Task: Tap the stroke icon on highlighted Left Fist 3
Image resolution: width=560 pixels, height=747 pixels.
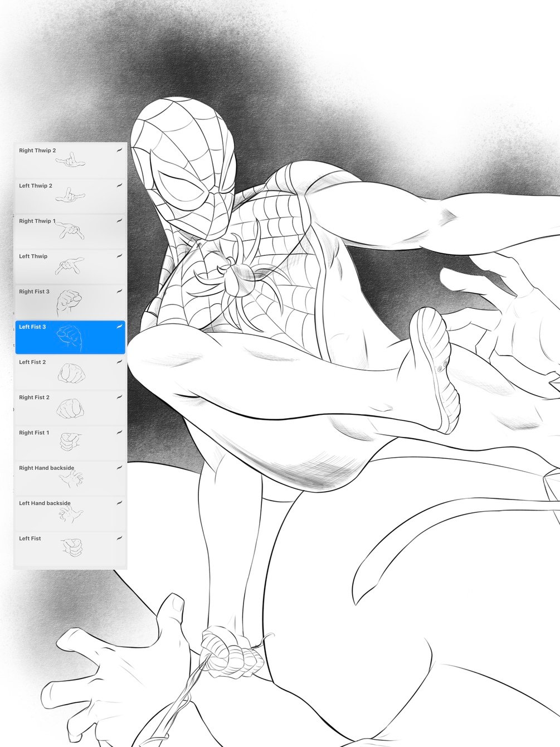Action: point(119,327)
